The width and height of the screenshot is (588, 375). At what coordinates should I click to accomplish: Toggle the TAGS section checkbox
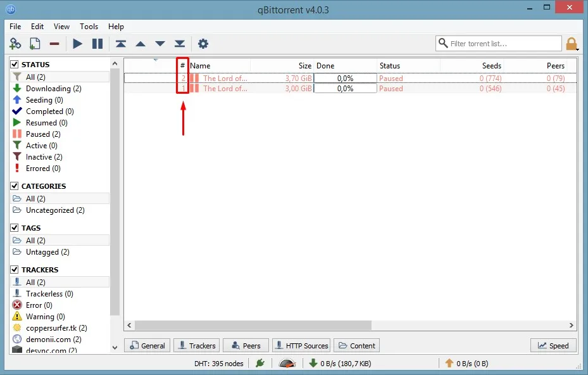(15, 228)
